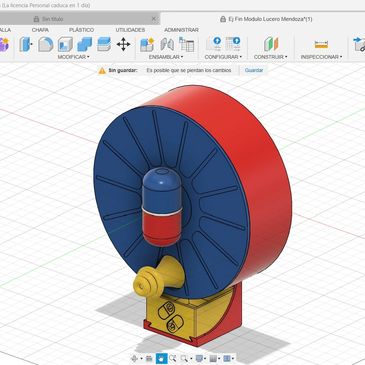Select the Press Pull tool icon

(x=25, y=44)
